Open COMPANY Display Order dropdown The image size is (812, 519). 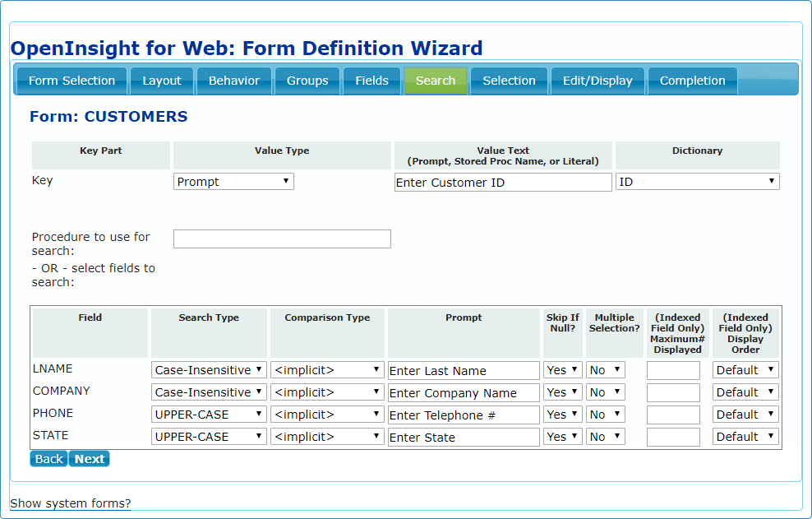coord(745,392)
